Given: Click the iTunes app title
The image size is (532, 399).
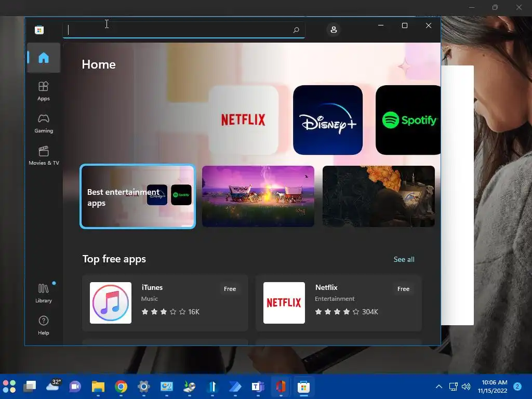Looking at the screenshot, I should [x=152, y=287].
